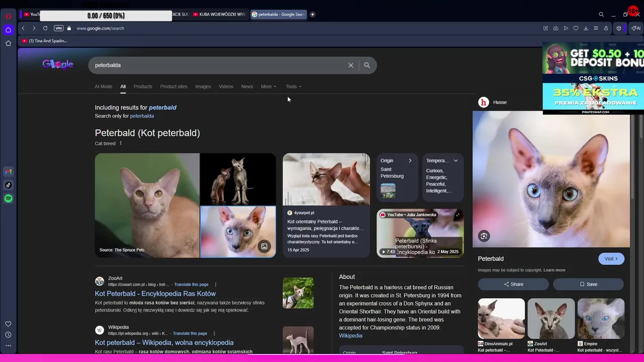
Task: Open Kot Peterbald - Encyklopedia Ras Kotów
Action: point(155,294)
